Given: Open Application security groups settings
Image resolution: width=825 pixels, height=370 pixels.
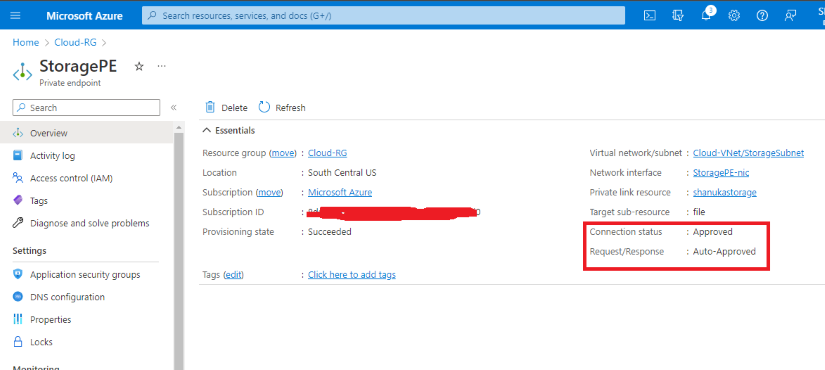Looking at the screenshot, I should pyautogui.click(x=86, y=275).
